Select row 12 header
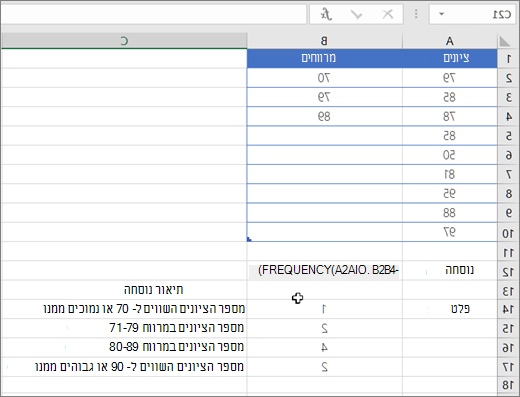This screenshot has height=397, width=520. point(508,272)
